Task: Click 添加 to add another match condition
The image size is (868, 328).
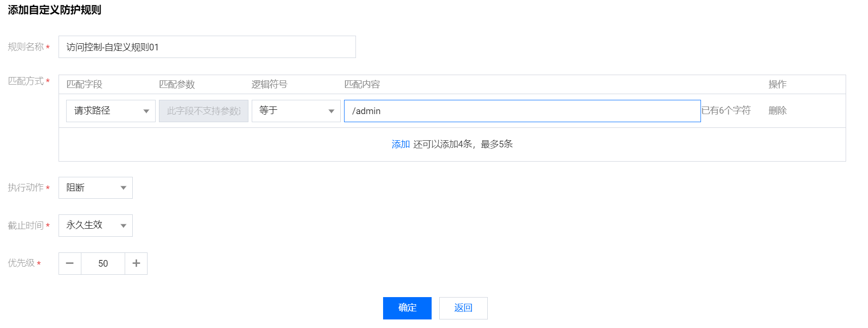Action: pyautogui.click(x=401, y=144)
